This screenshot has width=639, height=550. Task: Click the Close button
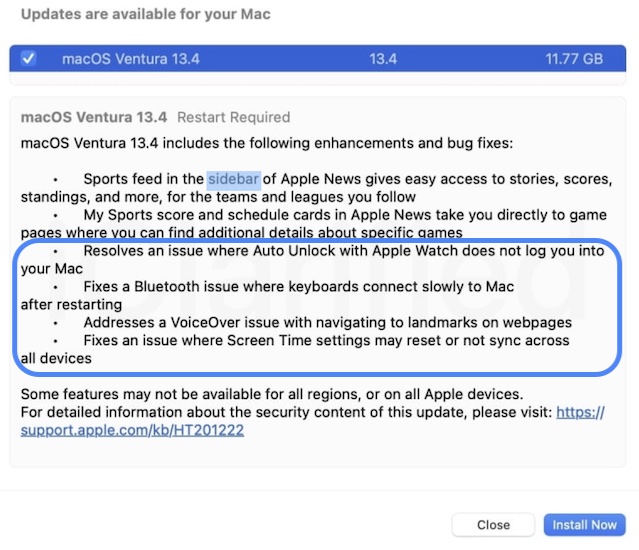point(493,525)
